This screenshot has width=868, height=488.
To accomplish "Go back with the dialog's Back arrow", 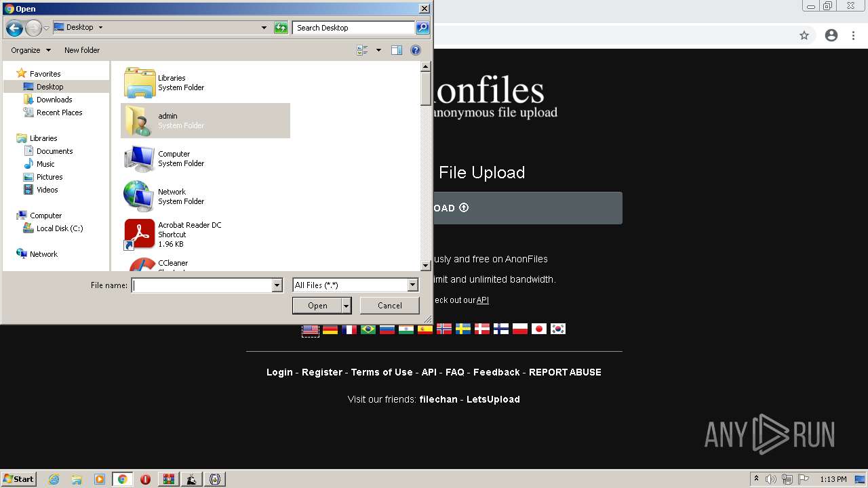I will click(x=14, y=28).
